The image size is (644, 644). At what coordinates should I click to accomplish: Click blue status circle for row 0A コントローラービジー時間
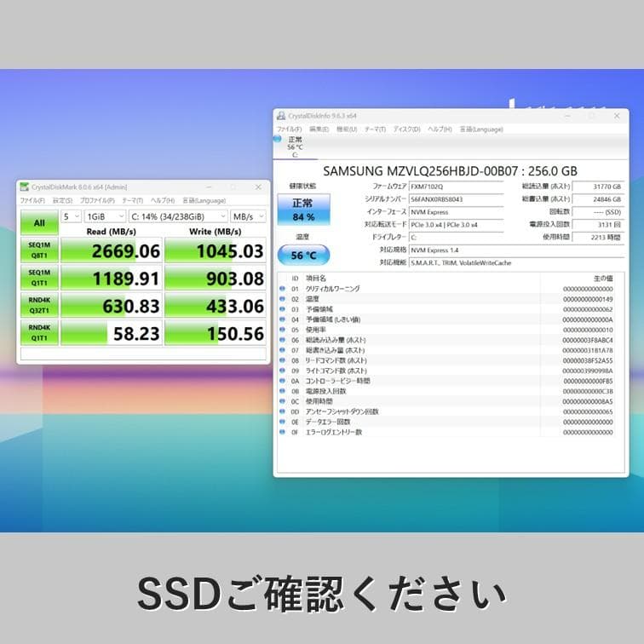[282, 381]
